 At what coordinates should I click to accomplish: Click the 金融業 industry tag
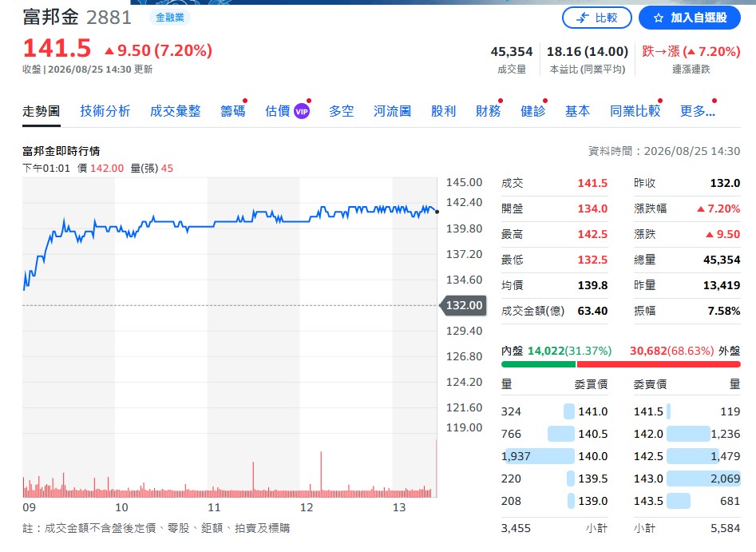(x=170, y=18)
